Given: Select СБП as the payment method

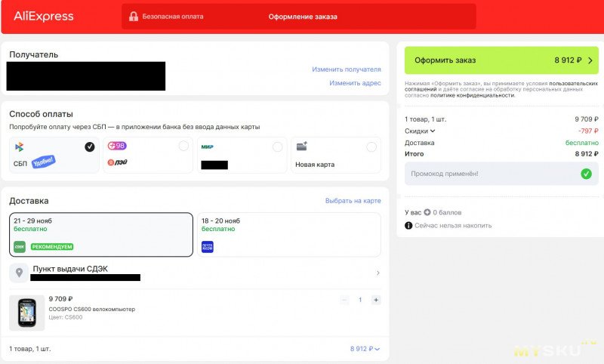Looking at the screenshot, I should coord(54,155).
